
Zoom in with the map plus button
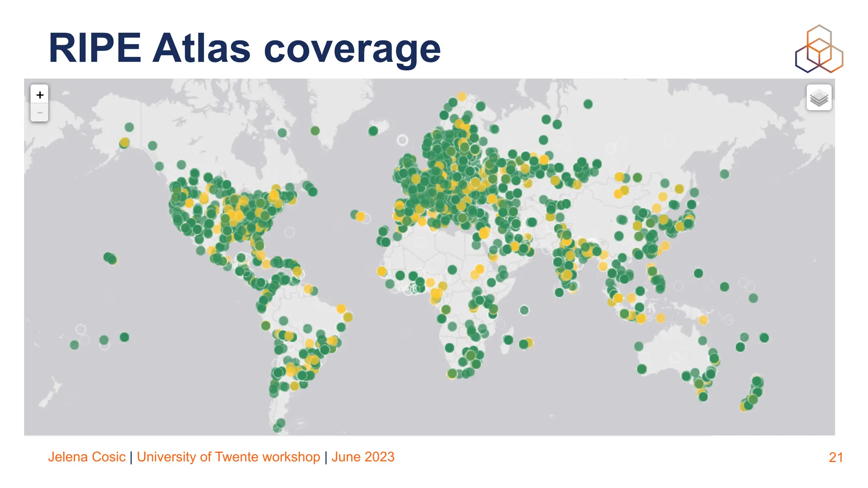pyautogui.click(x=39, y=94)
